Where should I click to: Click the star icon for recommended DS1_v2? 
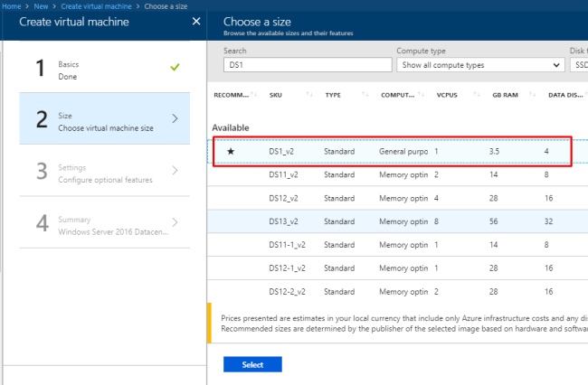[231, 151]
